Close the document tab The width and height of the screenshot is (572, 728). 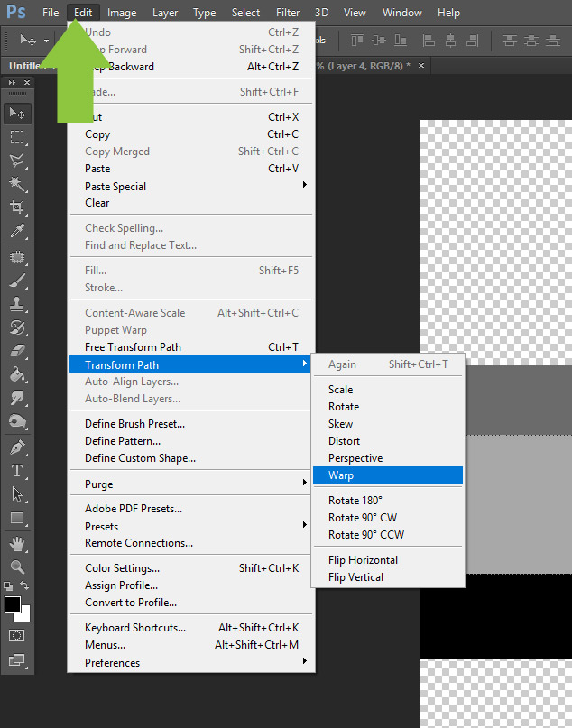(420, 66)
